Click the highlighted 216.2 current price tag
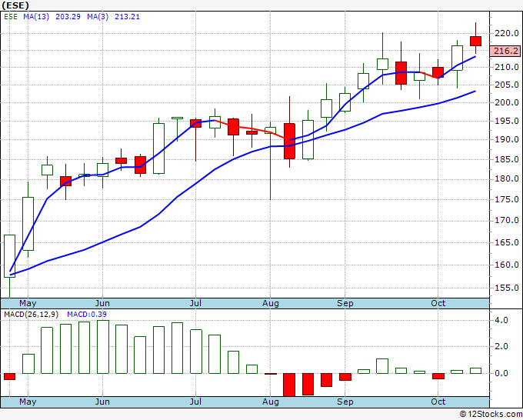The image size is (523, 420). [x=505, y=51]
